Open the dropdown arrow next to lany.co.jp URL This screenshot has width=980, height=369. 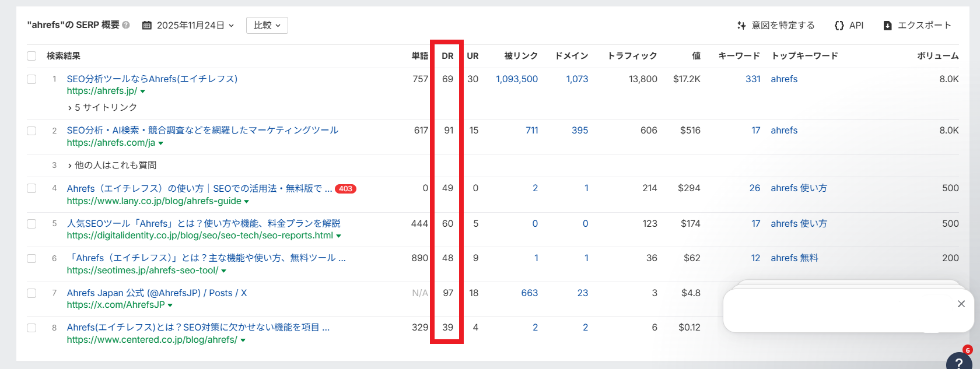pyautogui.click(x=246, y=202)
